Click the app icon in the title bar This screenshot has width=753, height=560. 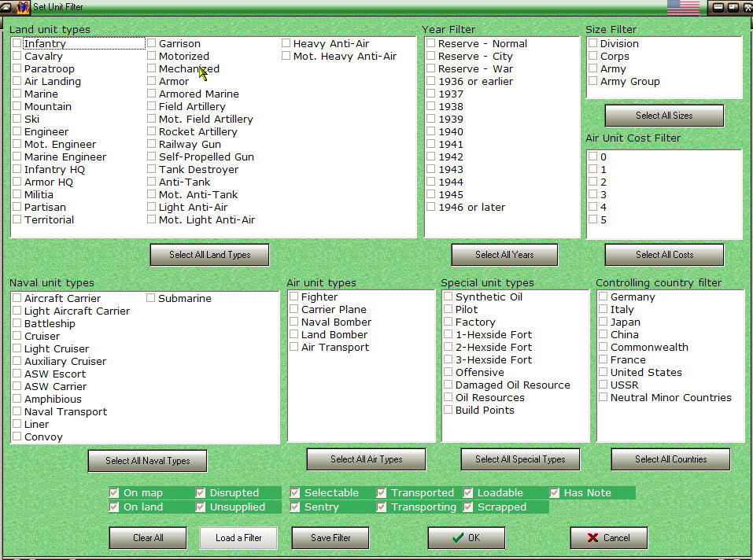(x=23, y=7)
